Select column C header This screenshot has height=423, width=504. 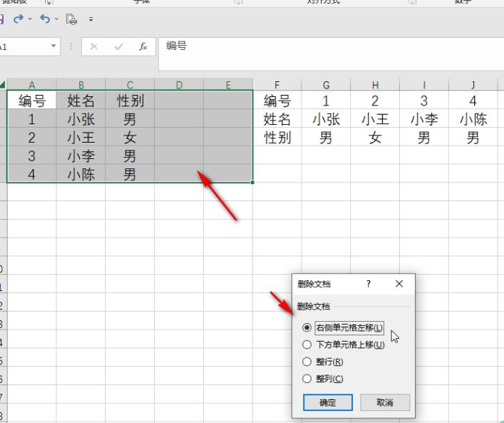click(x=130, y=85)
